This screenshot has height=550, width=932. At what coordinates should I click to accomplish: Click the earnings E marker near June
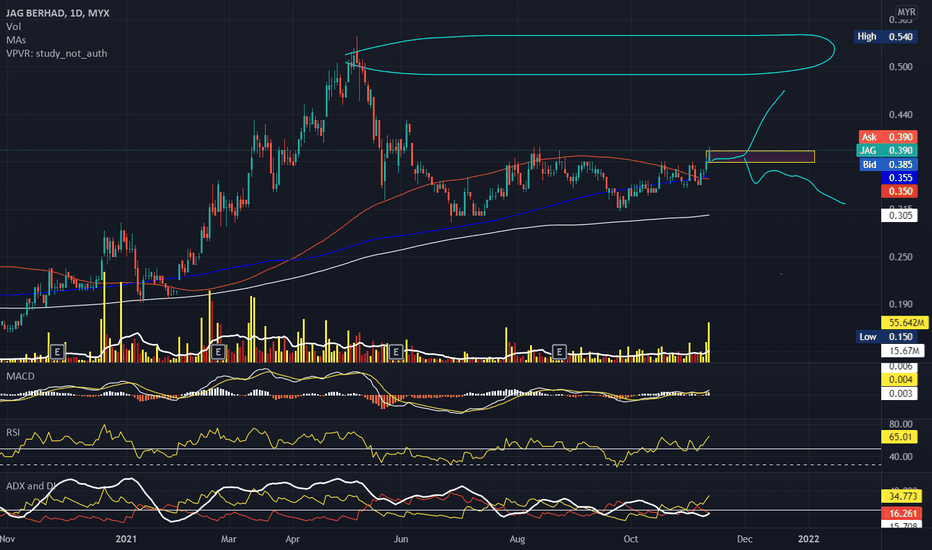tap(396, 352)
